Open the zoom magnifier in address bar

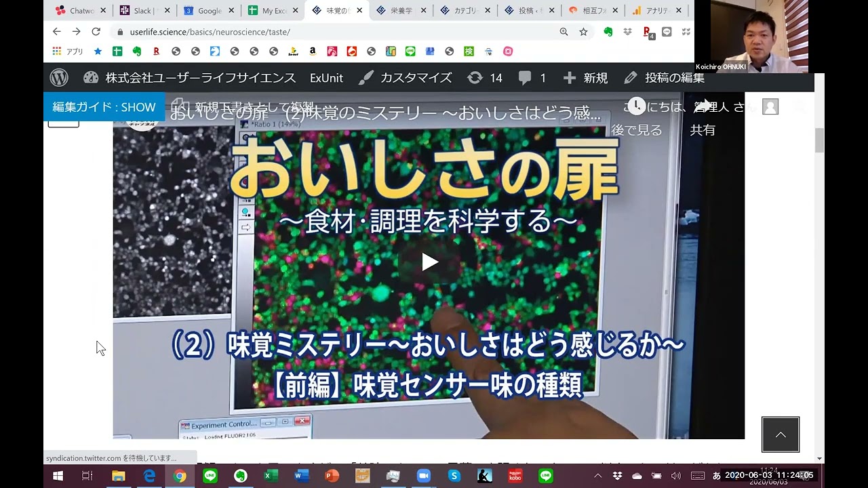click(564, 32)
